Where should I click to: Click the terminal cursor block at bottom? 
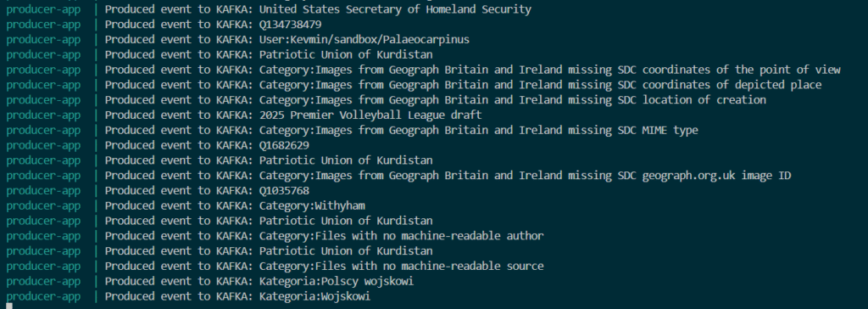click(x=8, y=306)
